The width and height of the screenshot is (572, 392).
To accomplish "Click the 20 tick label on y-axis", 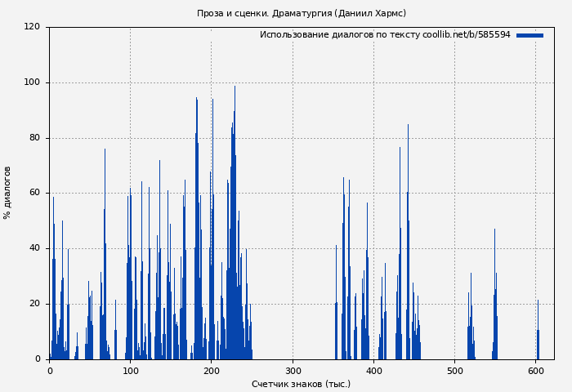I will pyautogui.click(x=34, y=304).
